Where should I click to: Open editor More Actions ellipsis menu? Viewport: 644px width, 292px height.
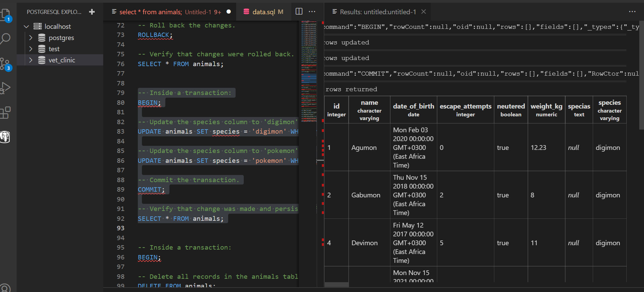(312, 12)
